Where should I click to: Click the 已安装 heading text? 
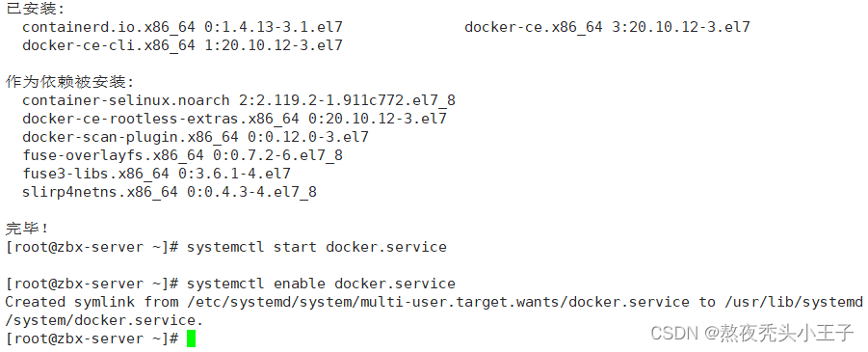pos(35,9)
